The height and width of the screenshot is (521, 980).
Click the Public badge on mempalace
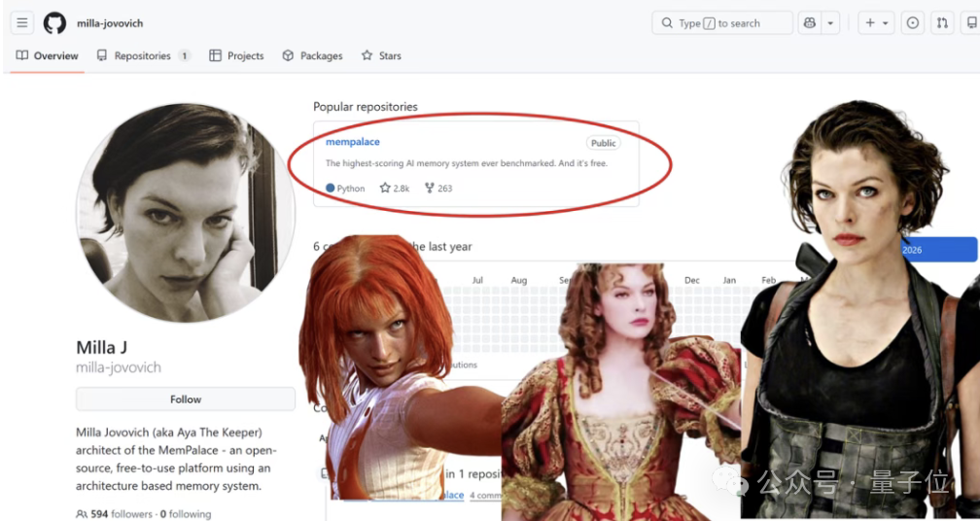point(603,143)
